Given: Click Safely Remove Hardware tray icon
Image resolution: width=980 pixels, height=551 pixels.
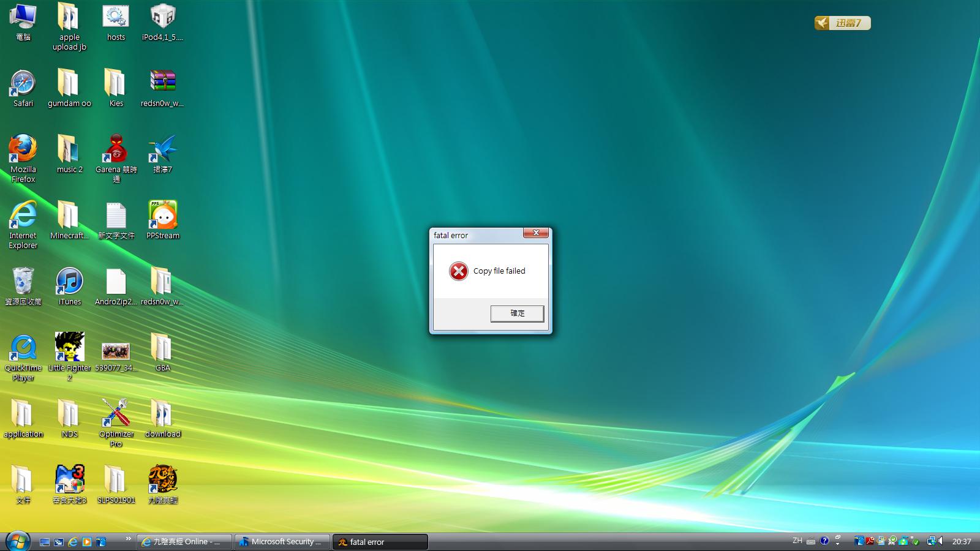Looking at the screenshot, I should coord(914,541).
